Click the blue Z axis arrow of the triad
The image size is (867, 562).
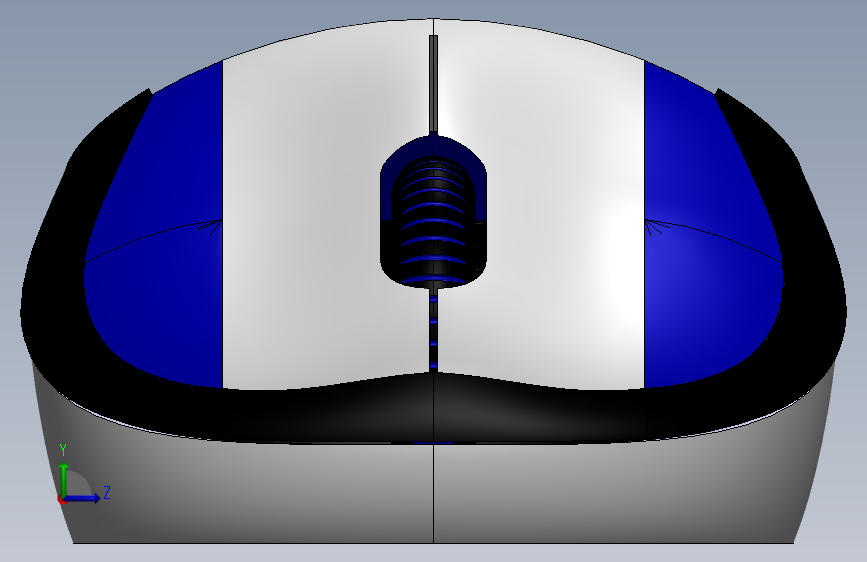tap(83, 498)
